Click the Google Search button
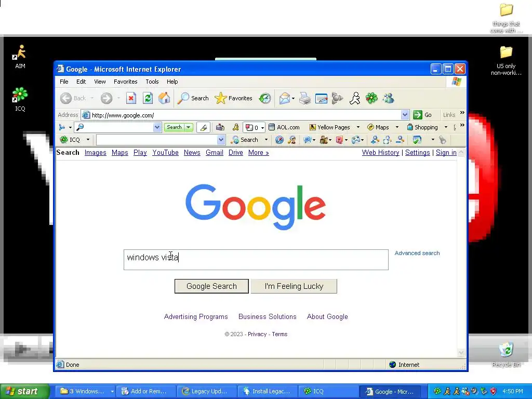 (x=211, y=286)
